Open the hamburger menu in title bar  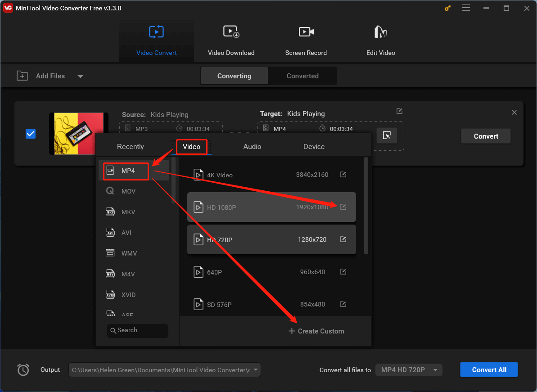pos(466,8)
